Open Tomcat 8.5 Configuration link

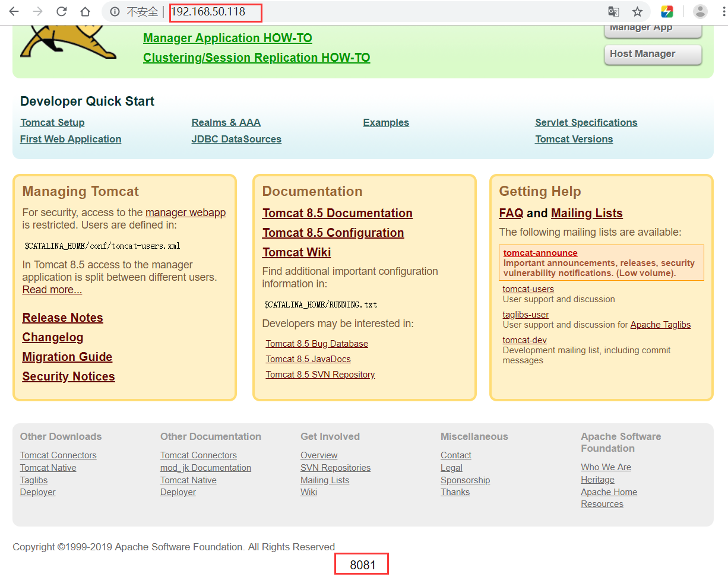point(333,233)
